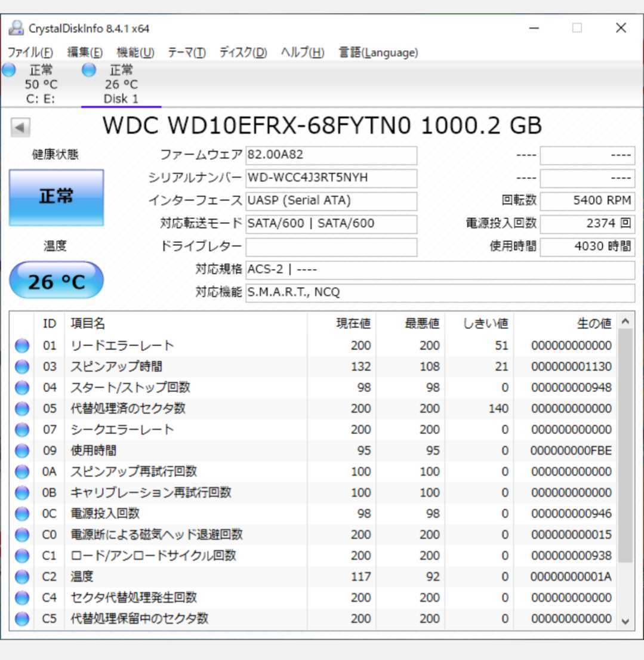Click the 5400 RPM rotation rate field
The image size is (644, 660).
click(x=587, y=201)
